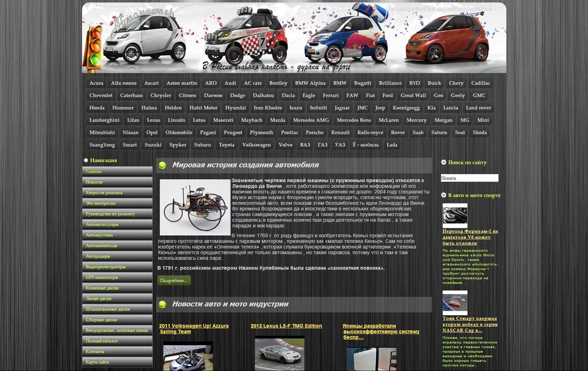Image resolution: width=588 pixels, height=371 pixels.
Task: Open the silver Lexus news thumbnail
Action: (x=279, y=354)
